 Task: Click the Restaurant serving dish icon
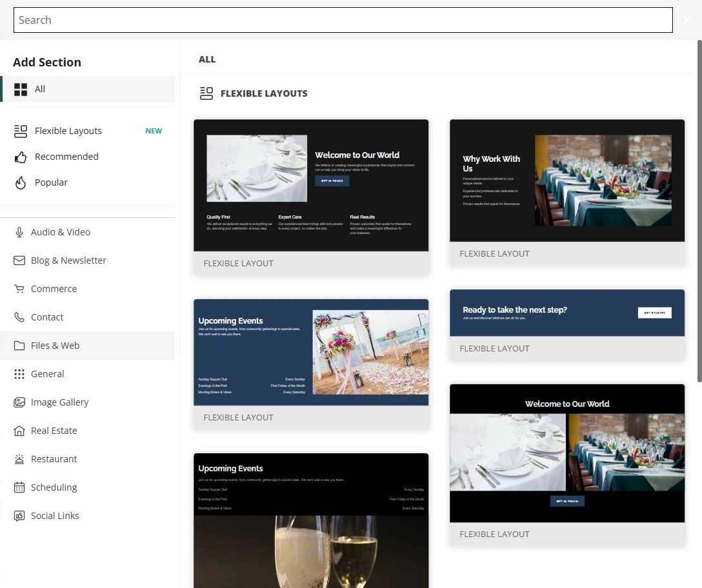coord(19,459)
